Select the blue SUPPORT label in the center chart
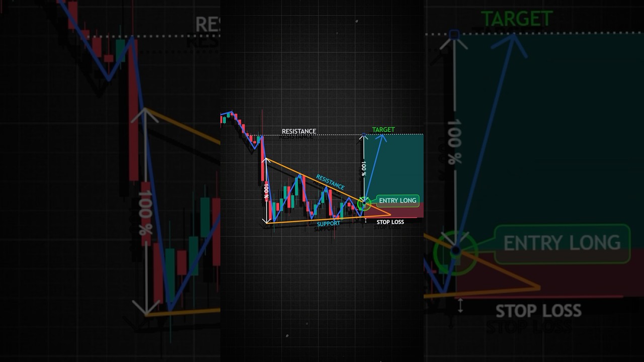 (x=328, y=224)
